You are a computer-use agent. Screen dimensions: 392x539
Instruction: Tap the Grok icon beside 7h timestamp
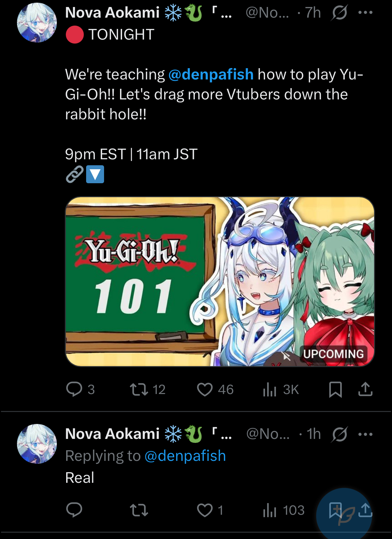[x=339, y=13]
